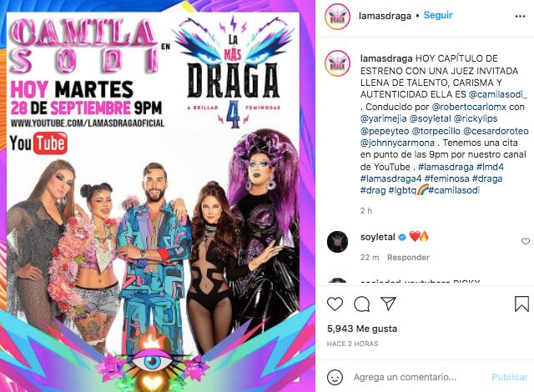Image resolution: width=534 pixels, height=392 pixels.
Task: Open the three-dot more options menu
Action: point(520,17)
